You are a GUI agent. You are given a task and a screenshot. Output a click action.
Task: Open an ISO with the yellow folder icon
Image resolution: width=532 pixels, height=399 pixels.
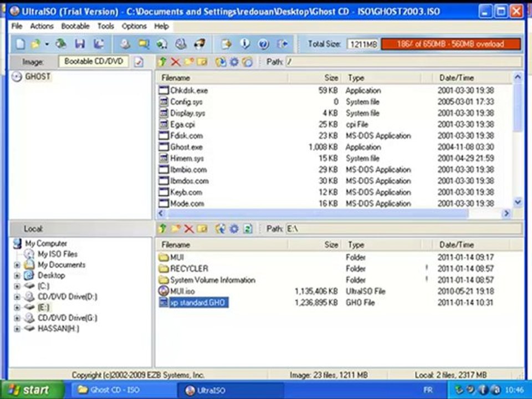click(x=35, y=44)
